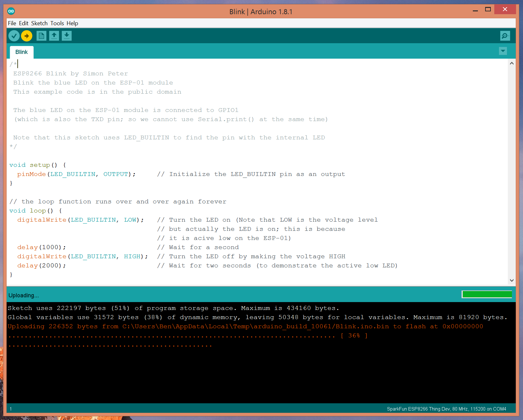Click the '// Turn the LED off' comment
This screenshot has width=523, height=420.
click(251, 256)
